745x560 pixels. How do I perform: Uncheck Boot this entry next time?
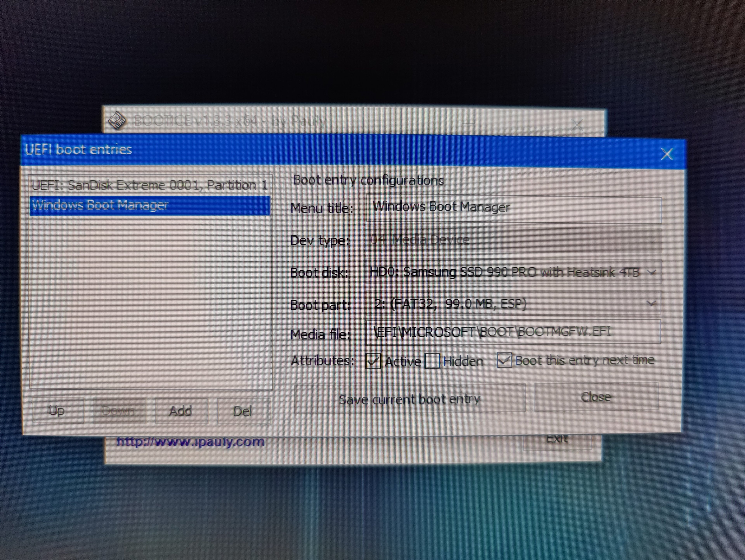click(504, 360)
